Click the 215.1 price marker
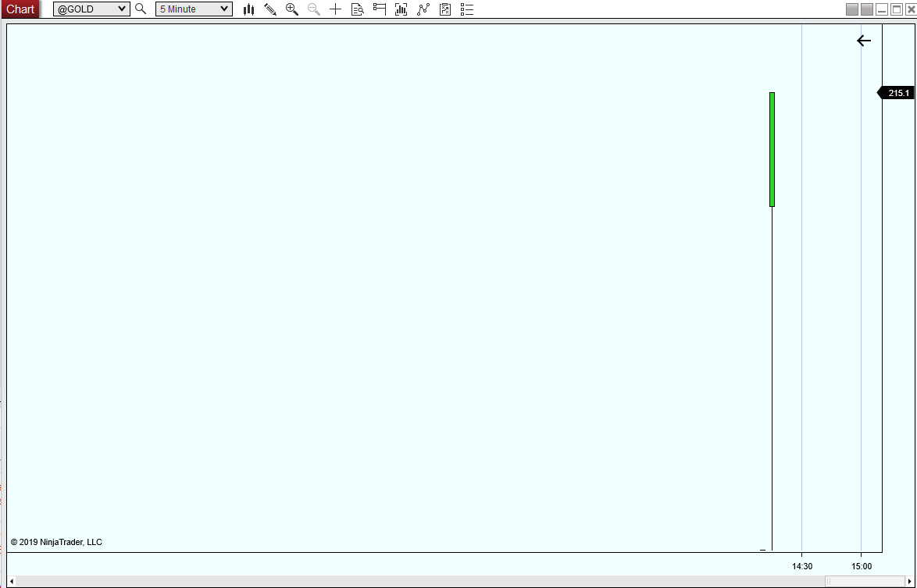 896,93
